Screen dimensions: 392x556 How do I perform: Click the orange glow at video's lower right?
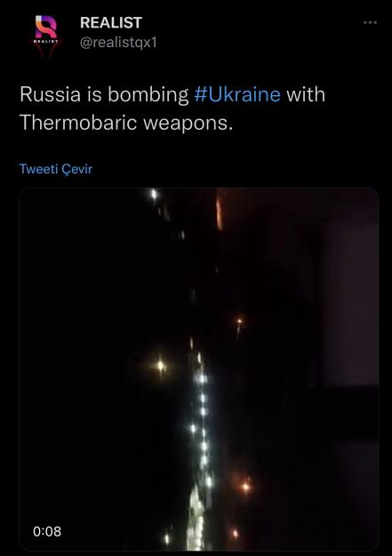coord(245,487)
